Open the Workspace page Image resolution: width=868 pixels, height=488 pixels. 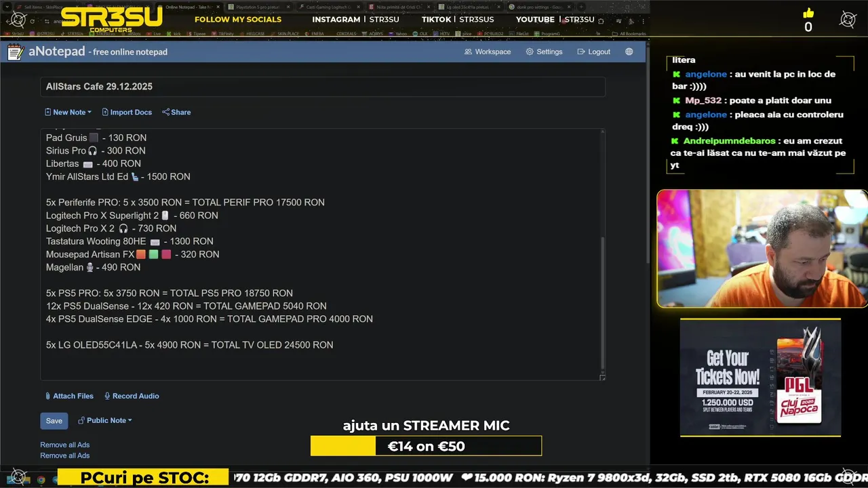pos(488,52)
